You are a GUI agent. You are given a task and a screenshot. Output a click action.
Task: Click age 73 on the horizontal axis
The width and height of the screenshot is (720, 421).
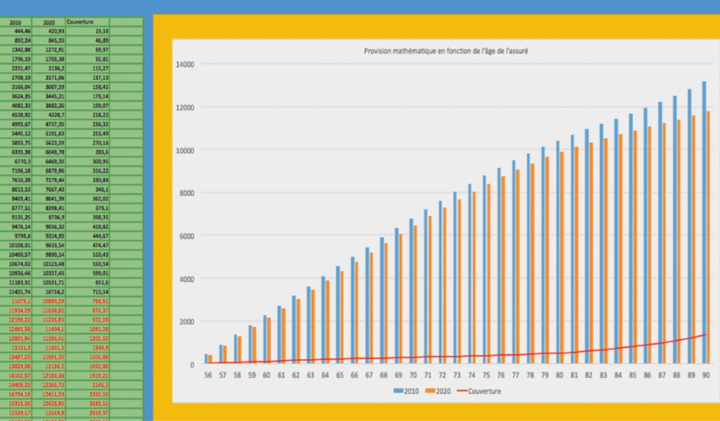[x=457, y=376]
